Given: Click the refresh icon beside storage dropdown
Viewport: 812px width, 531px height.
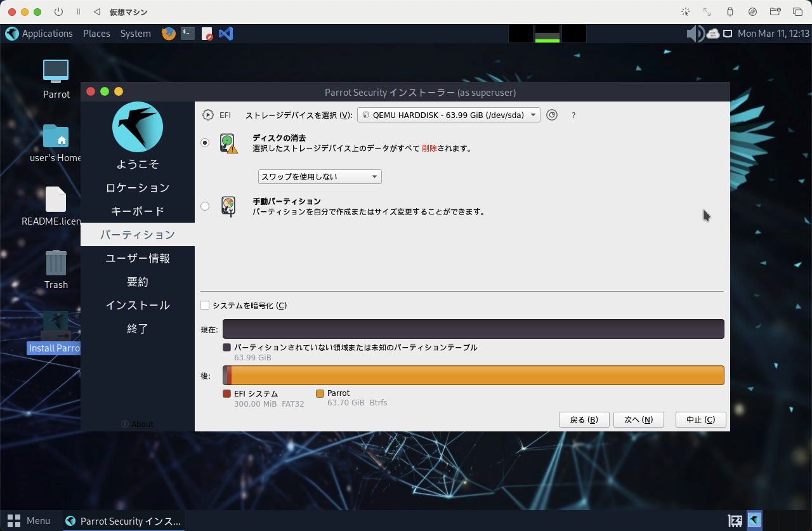Looking at the screenshot, I should 552,115.
